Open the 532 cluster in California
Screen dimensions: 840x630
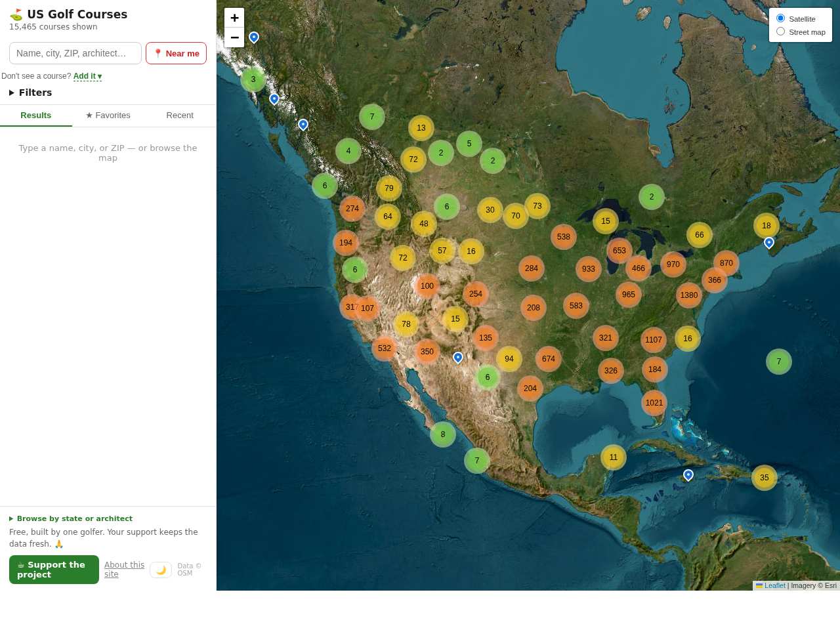(385, 348)
